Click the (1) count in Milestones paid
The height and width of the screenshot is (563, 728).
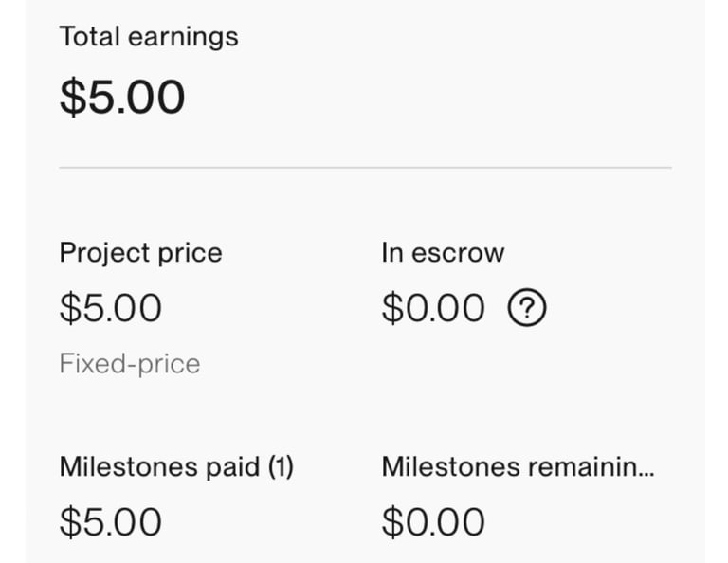pos(281,466)
